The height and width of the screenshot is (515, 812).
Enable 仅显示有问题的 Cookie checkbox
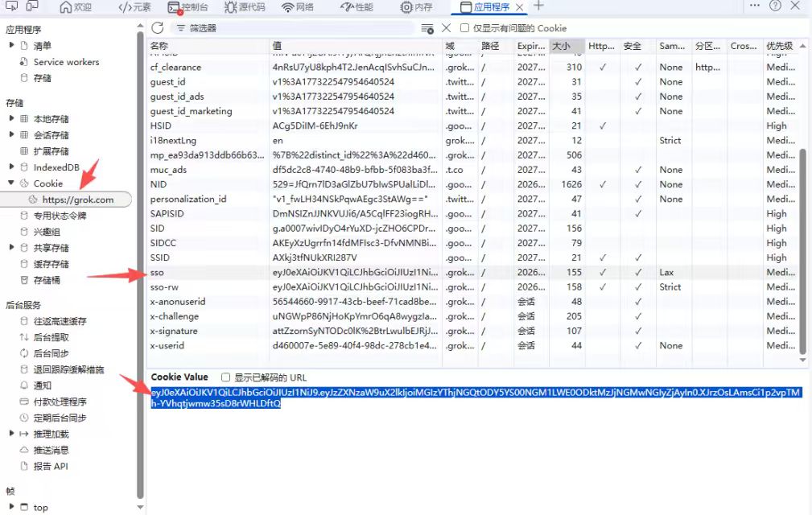coord(464,28)
